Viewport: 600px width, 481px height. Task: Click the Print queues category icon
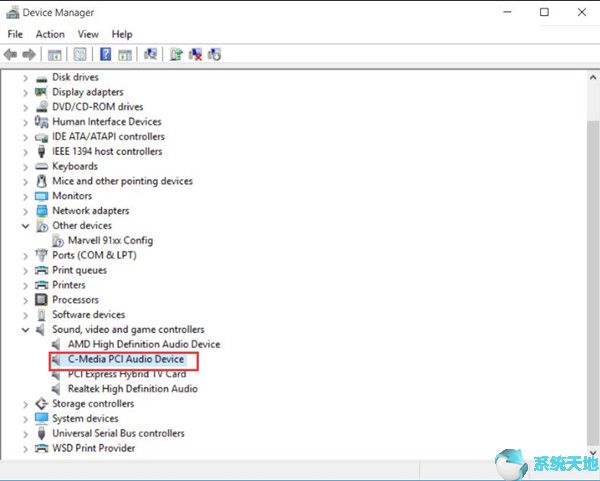coord(41,270)
